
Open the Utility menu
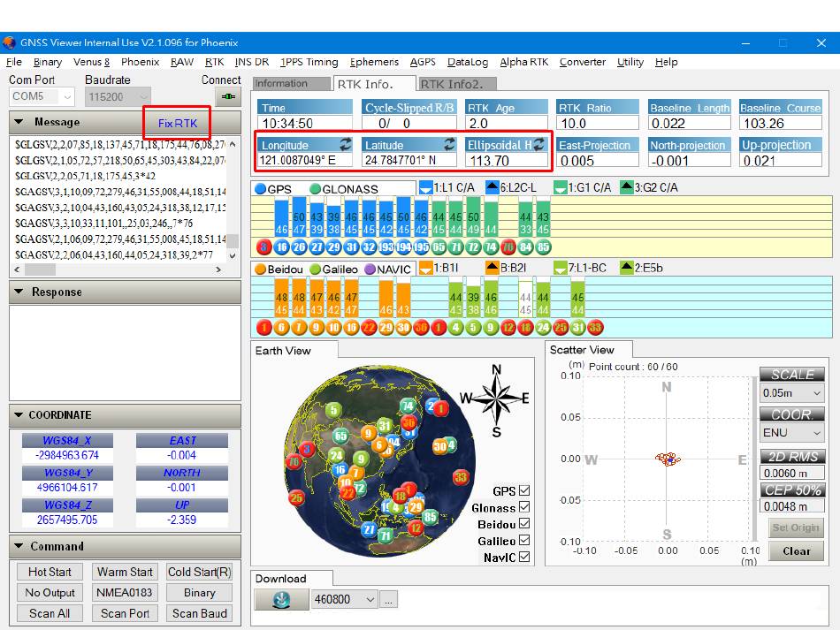(x=630, y=62)
